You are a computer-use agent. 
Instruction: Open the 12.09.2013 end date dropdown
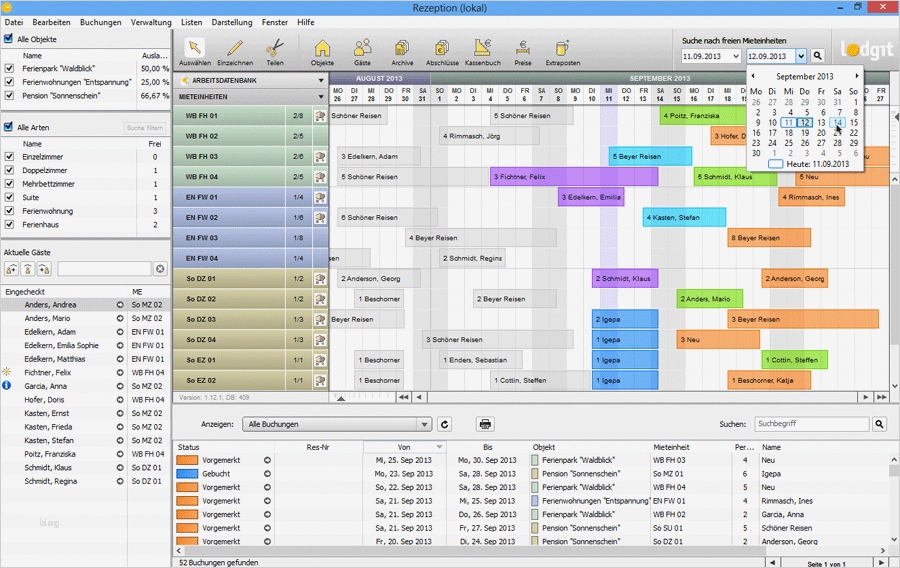click(801, 56)
